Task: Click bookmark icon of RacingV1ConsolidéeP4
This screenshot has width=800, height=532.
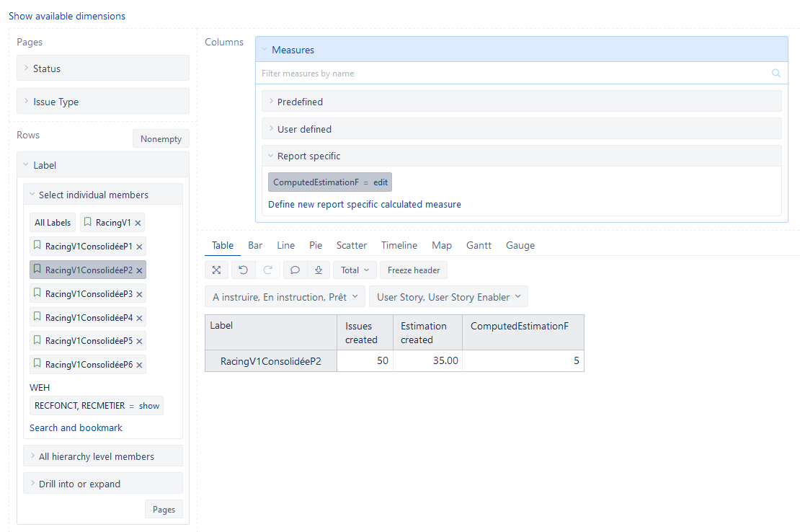Action: tap(37, 316)
